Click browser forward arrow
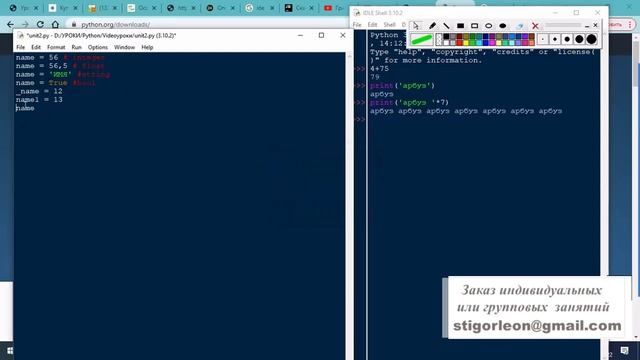The width and height of the screenshot is (640, 360). (x=25, y=24)
